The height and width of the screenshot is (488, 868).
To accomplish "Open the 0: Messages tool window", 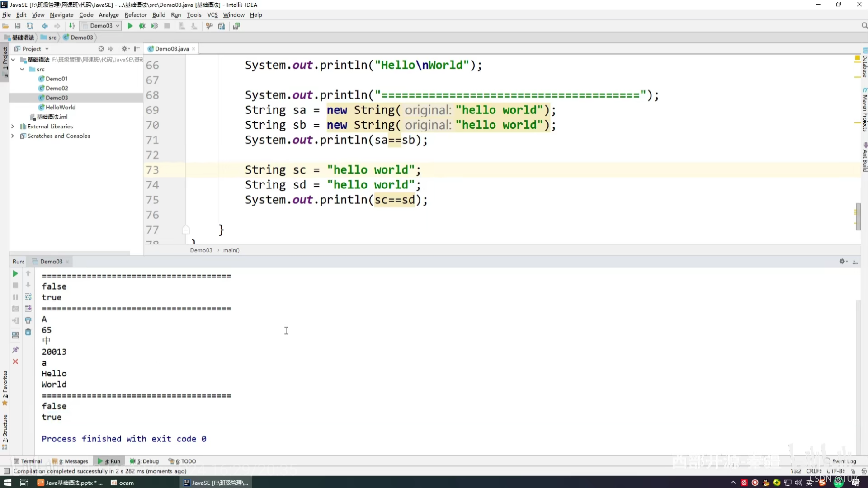I will pos(70,461).
